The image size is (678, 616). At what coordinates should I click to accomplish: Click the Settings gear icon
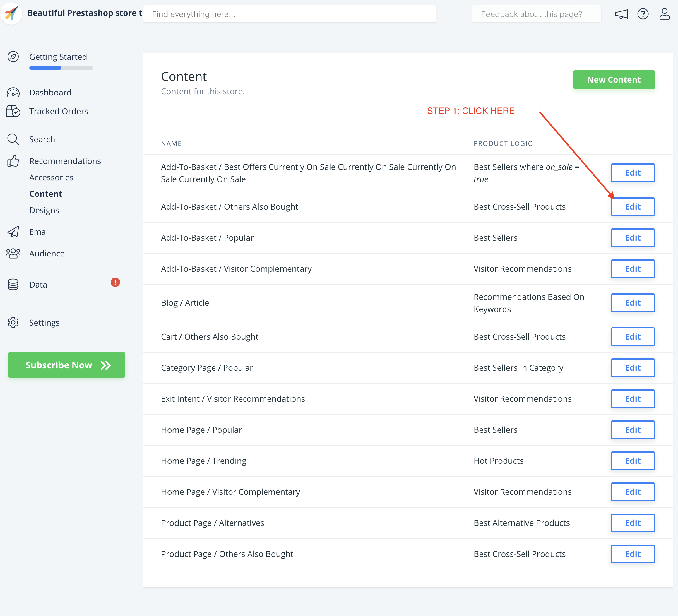point(13,323)
